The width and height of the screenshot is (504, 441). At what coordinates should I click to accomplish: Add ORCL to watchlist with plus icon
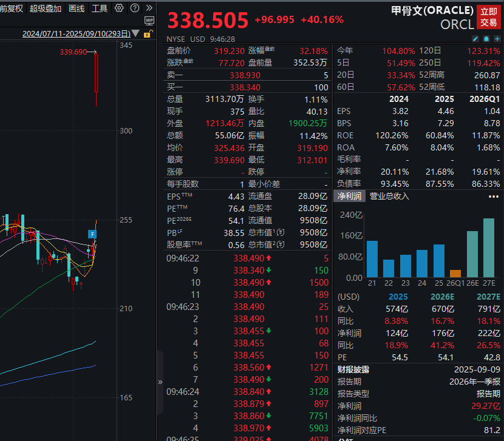497,39
